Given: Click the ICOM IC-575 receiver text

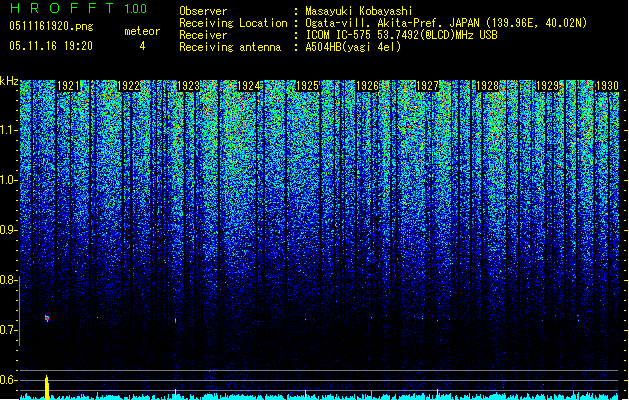Looking at the screenshot, I should pyautogui.click(x=401, y=35).
